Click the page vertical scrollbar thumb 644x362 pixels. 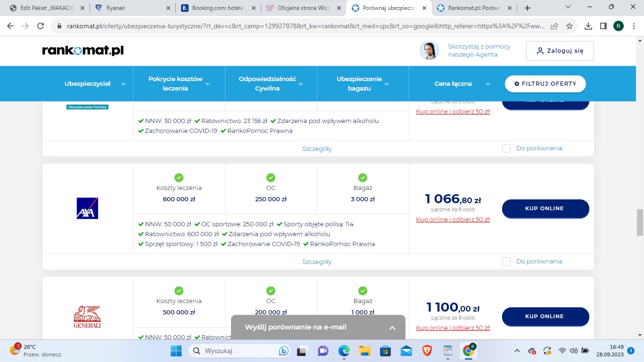[640, 222]
